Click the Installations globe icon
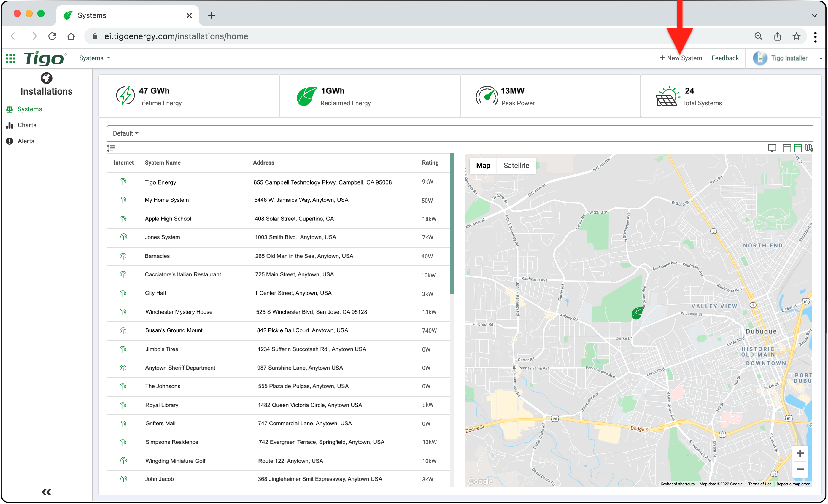Image resolution: width=828 pixels, height=504 pixels. 46,78
